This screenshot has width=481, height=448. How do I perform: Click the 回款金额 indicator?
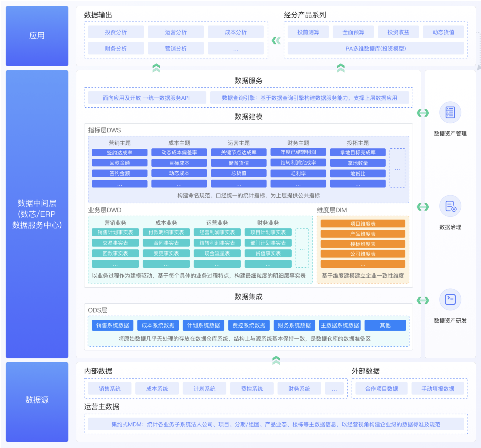coord(120,163)
